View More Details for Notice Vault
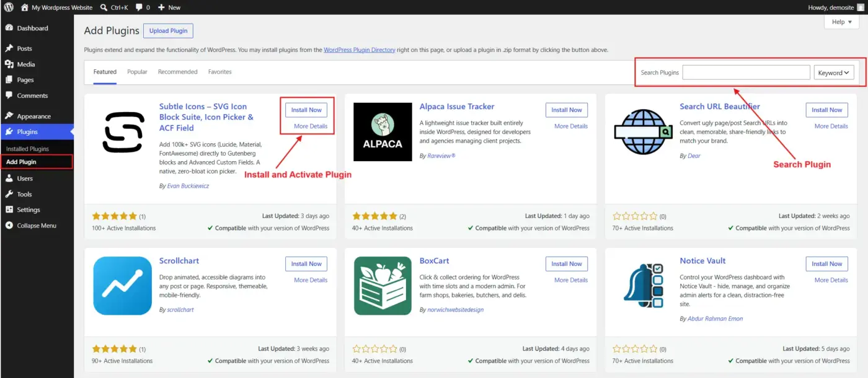 831,280
